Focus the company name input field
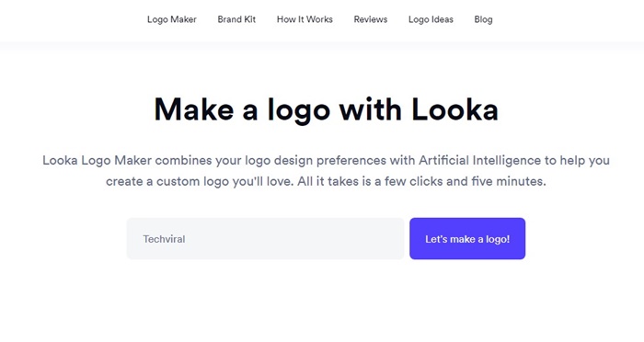The height and width of the screenshot is (342, 644). tap(265, 238)
